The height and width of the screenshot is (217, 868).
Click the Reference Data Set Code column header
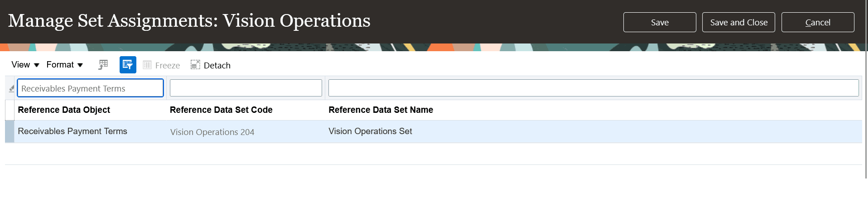coord(221,110)
